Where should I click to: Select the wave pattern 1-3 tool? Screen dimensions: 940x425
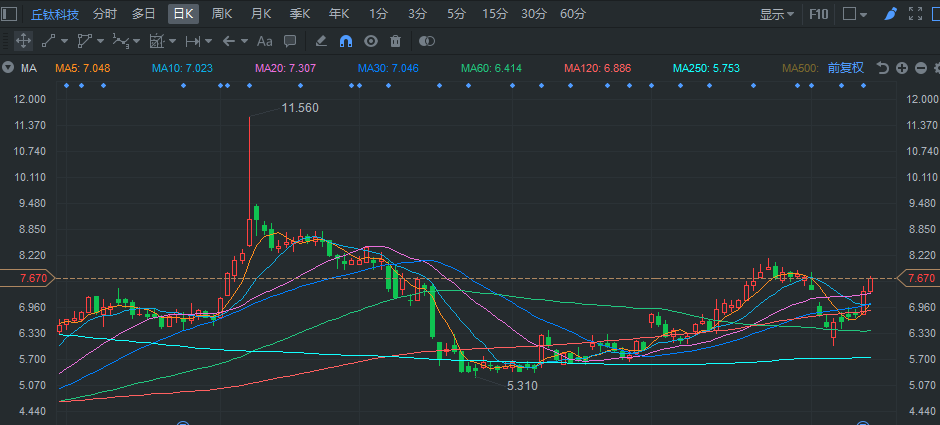coord(120,41)
